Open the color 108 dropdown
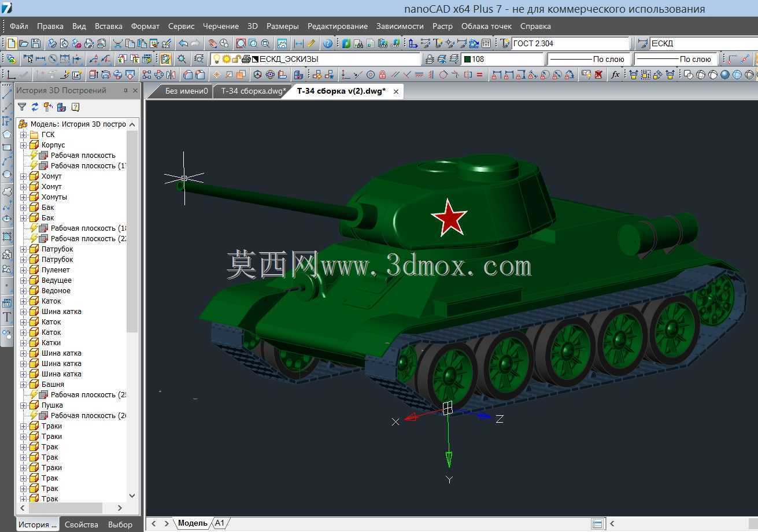 502,59
